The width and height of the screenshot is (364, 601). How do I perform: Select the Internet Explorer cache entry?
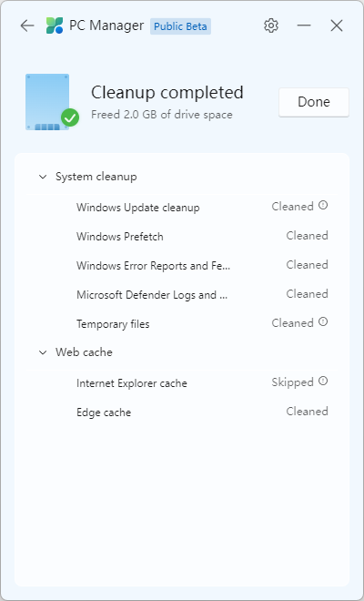[x=182, y=382]
